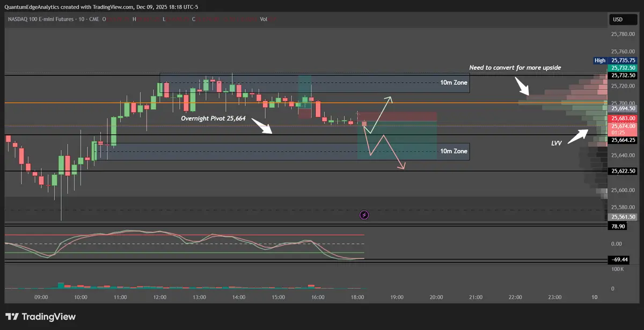
Task: Click the 25,580.00 price axis value
Action: coord(623,207)
